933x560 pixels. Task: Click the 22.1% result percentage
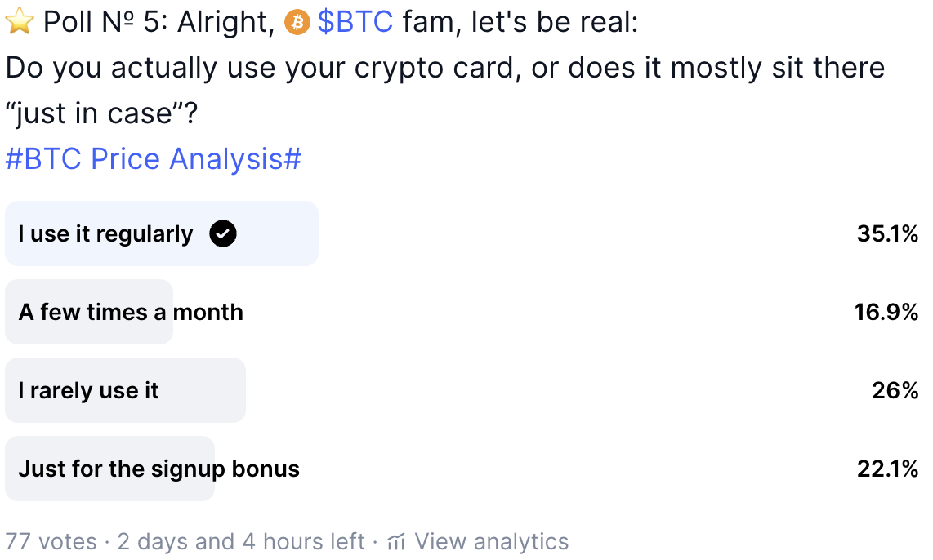pyautogui.click(x=887, y=469)
